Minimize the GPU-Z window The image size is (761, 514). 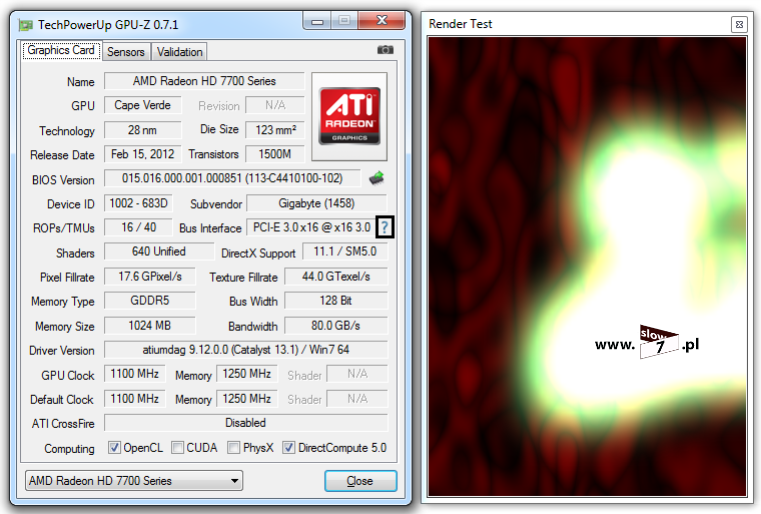(x=317, y=21)
